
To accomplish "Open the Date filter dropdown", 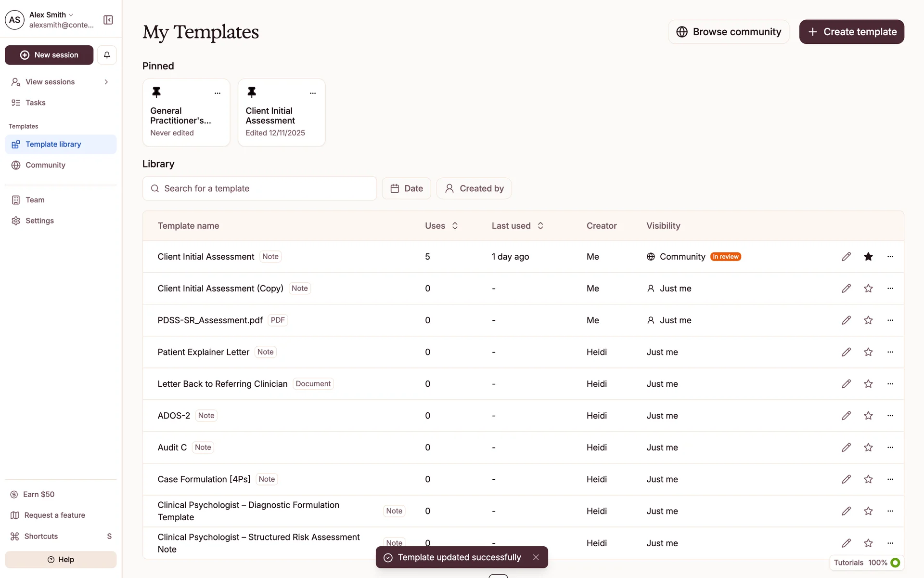I will pyautogui.click(x=406, y=188).
